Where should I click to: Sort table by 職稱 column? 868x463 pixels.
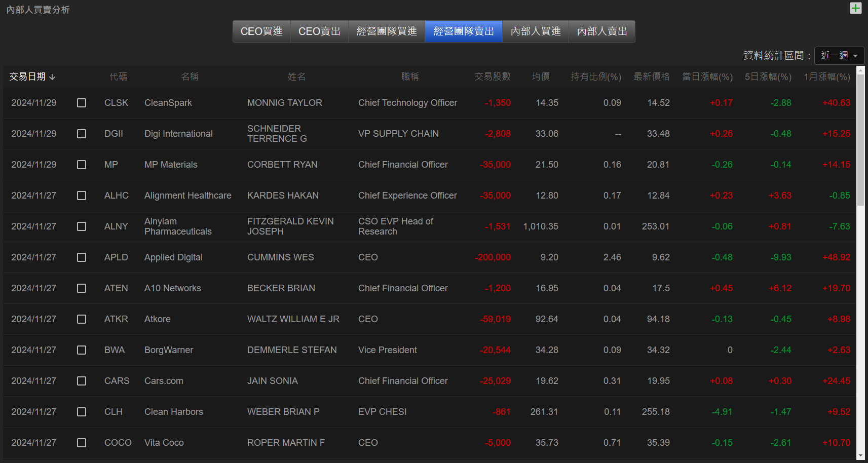pos(410,76)
